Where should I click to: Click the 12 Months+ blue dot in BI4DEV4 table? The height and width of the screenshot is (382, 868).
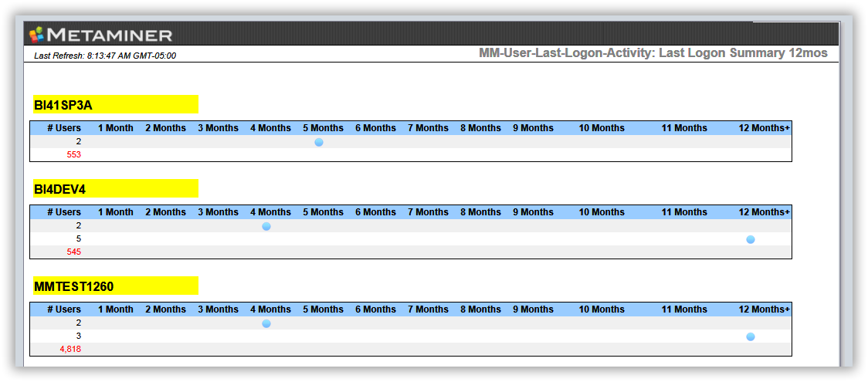click(751, 239)
